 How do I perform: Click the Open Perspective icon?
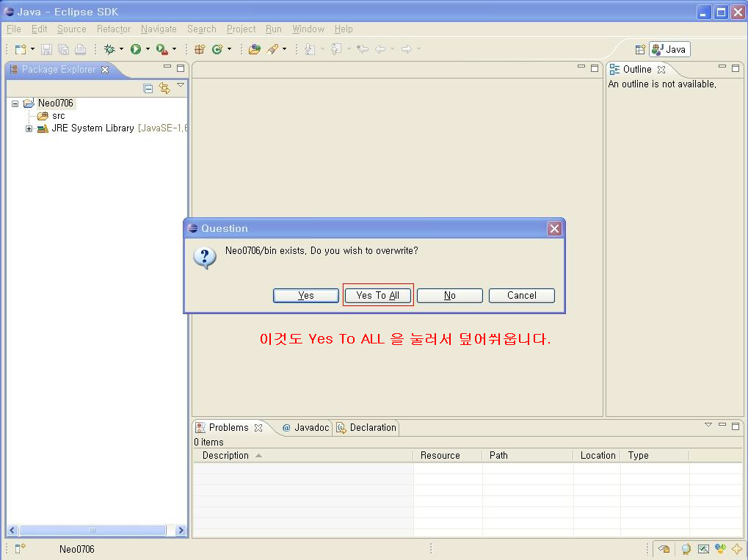click(x=640, y=50)
